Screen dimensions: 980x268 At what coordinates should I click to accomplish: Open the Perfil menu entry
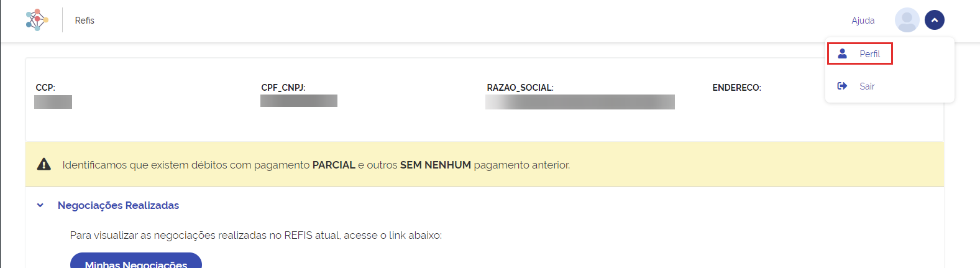(x=859, y=53)
